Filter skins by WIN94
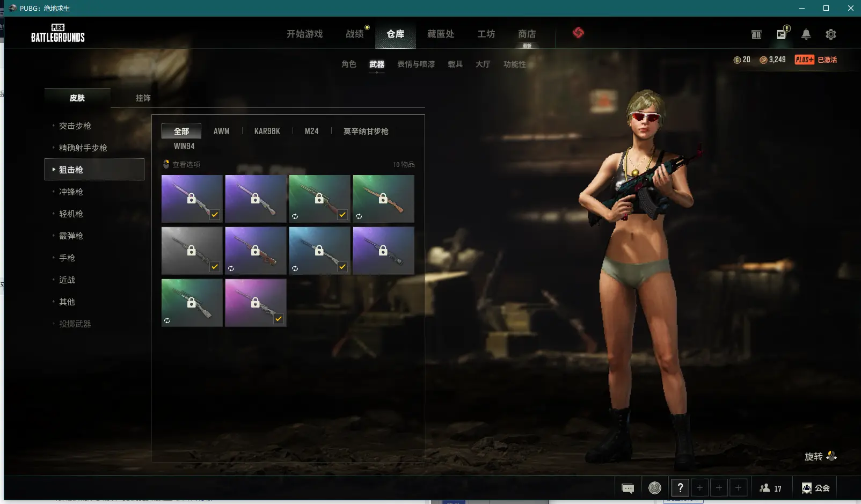The width and height of the screenshot is (861, 504). pyautogui.click(x=184, y=146)
